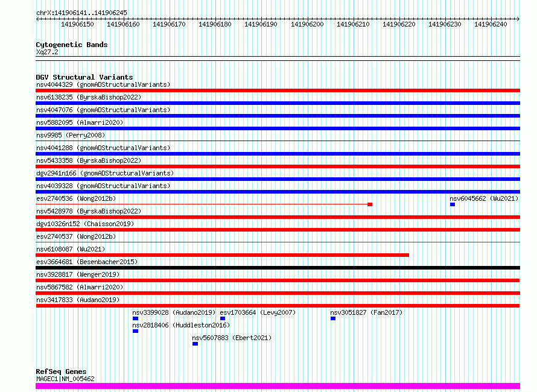The width and height of the screenshot is (537, 392).
Task: Select the blue bar for nsv4047076
Action: pyautogui.click(x=278, y=116)
